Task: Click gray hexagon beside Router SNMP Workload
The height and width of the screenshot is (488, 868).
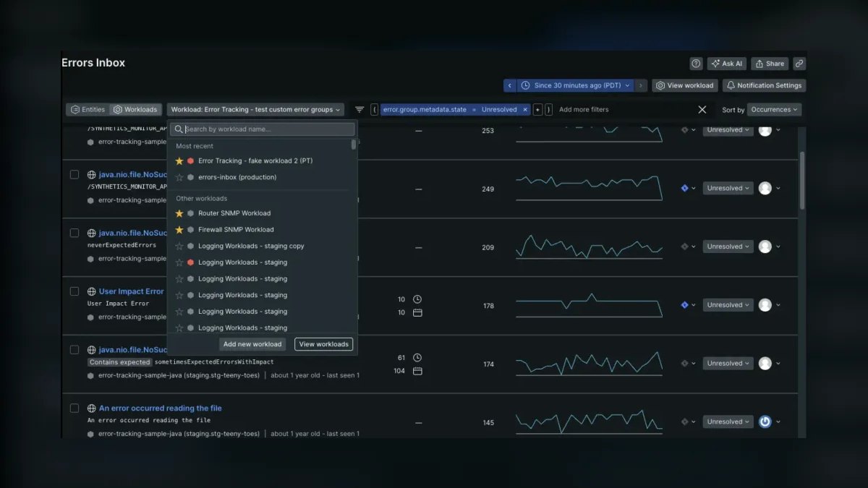Action: tap(190, 213)
